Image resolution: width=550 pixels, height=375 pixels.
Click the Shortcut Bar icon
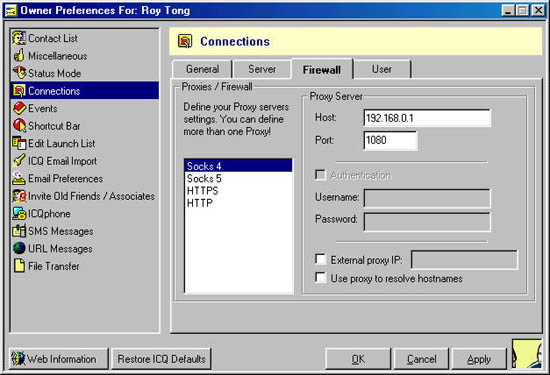(x=19, y=126)
